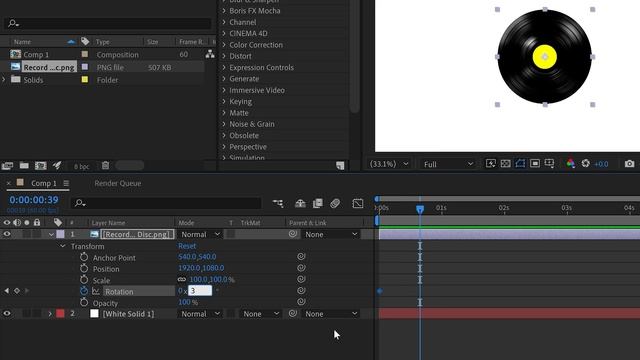Click the Record Disc layer label color swatch

pyautogui.click(x=60, y=234)
